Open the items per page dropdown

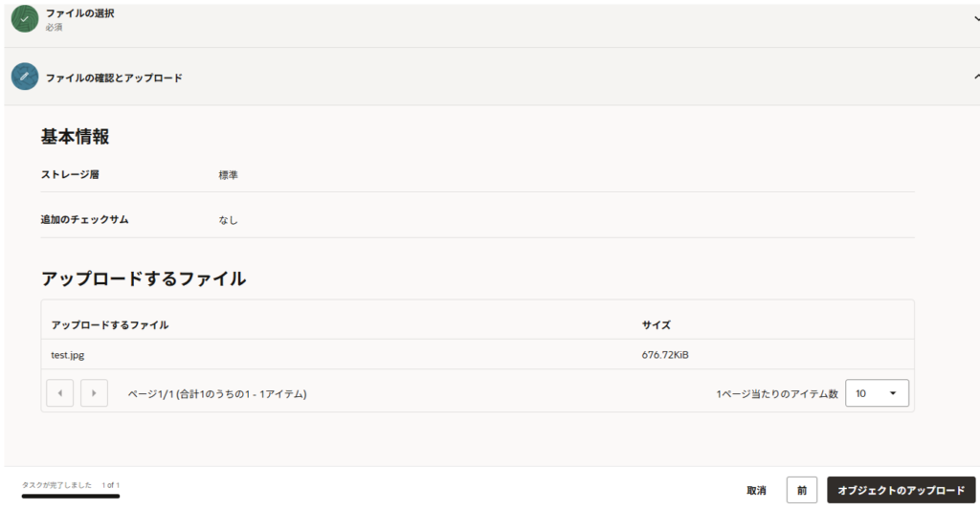877,393
